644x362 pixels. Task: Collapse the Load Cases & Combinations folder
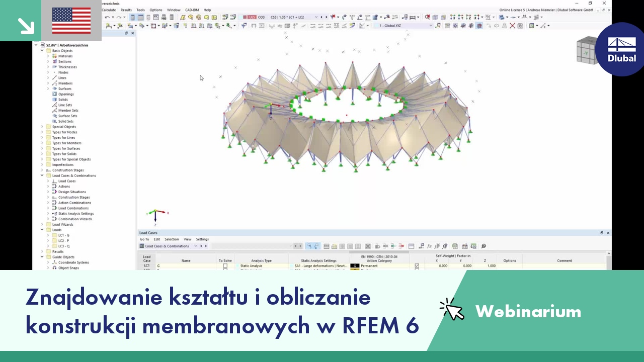coord(42,175)
